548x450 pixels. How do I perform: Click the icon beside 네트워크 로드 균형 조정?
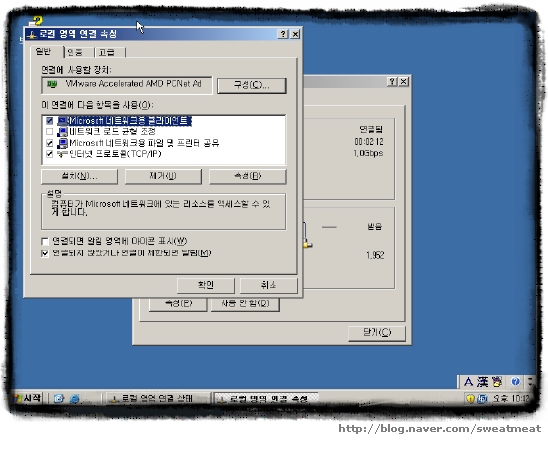pos(62,132)
